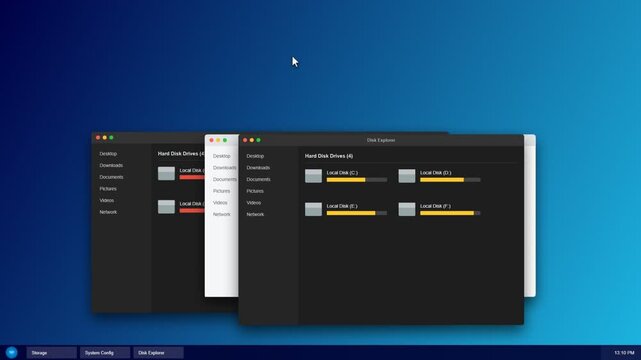Maximize Disk Explorer with green button
The width and height of the screenshot is (641, 360).
pyautogui.click(x=258, y=140)
